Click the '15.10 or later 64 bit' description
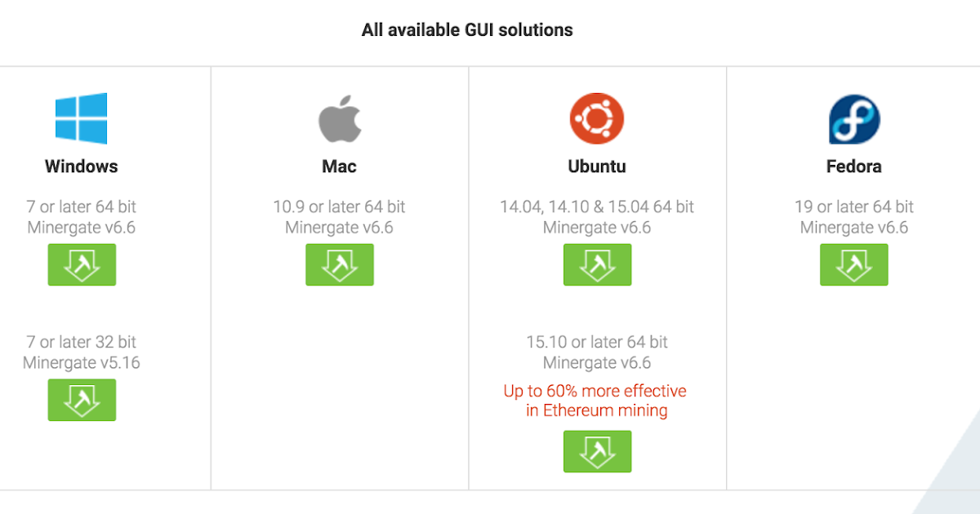 coord(597,343)
